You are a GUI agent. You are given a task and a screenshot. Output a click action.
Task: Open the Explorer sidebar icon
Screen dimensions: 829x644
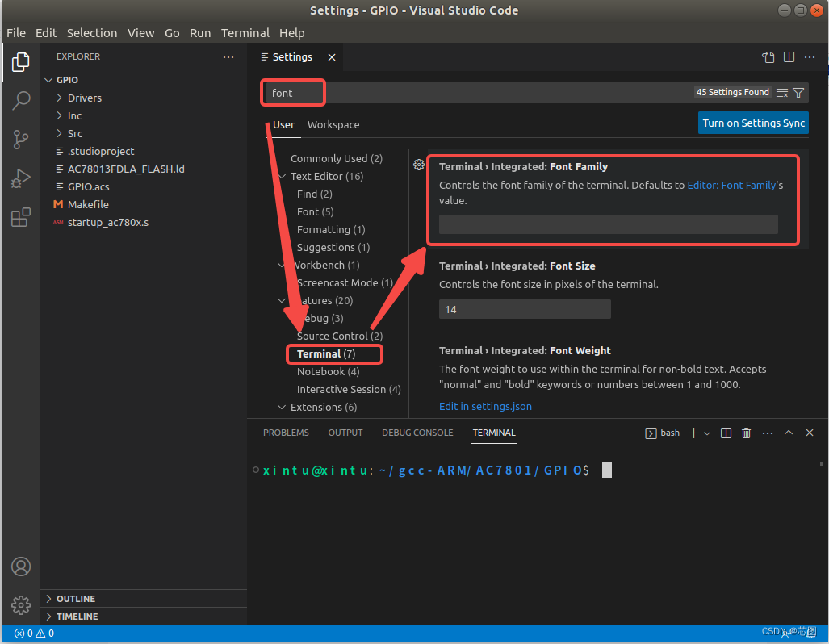[20, 61]
